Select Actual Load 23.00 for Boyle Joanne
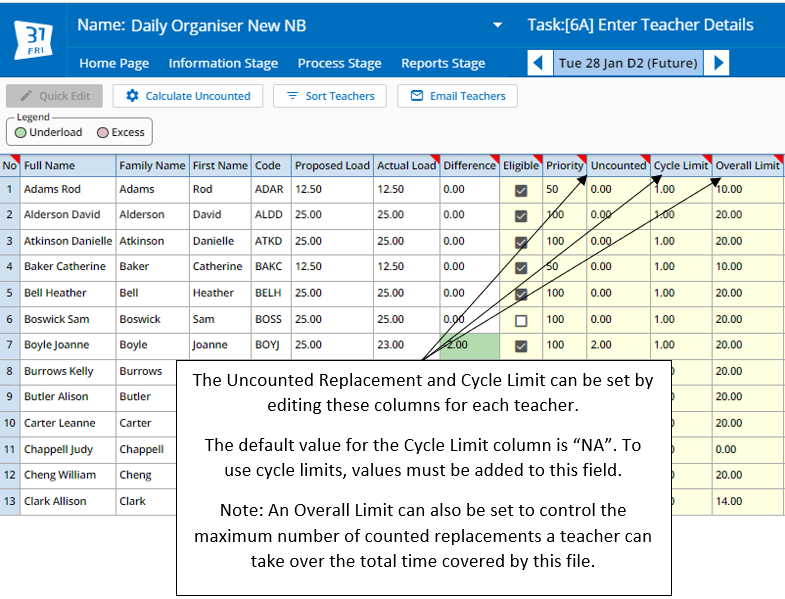Image resolution: width=785 pixels, height=599 pixels. (x=407, y=345)
